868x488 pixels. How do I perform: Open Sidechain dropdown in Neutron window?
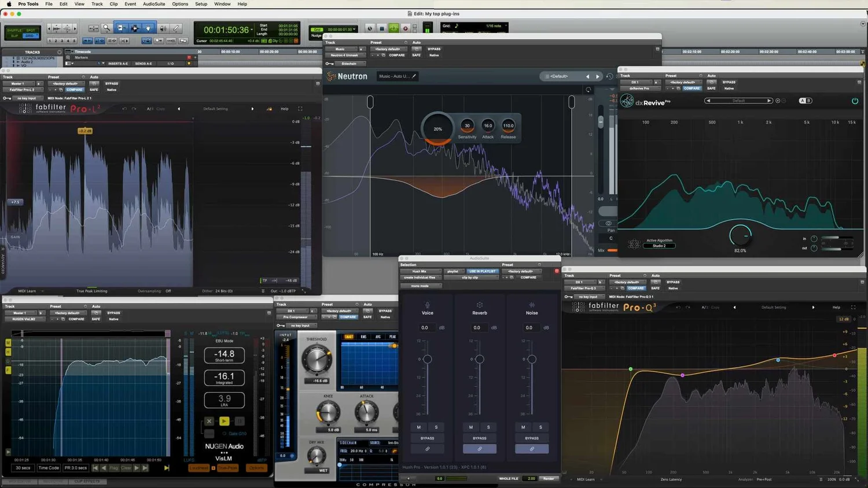(x=349, y=64)
